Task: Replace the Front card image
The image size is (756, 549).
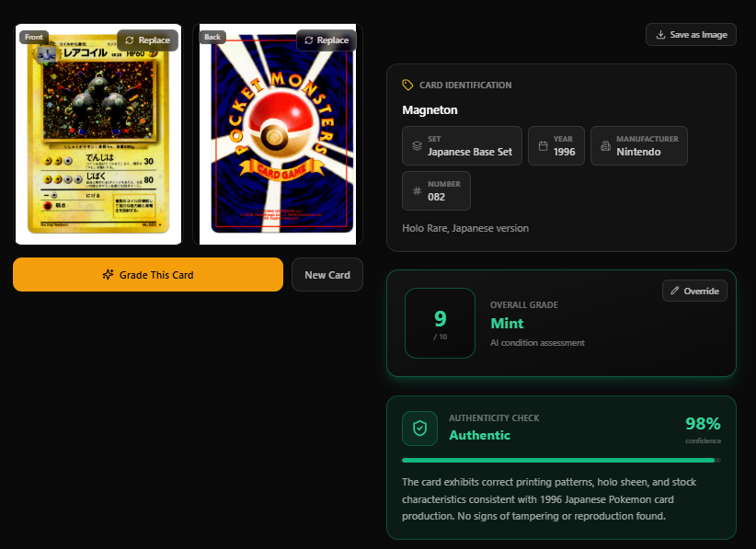Action: coord(147,40)
